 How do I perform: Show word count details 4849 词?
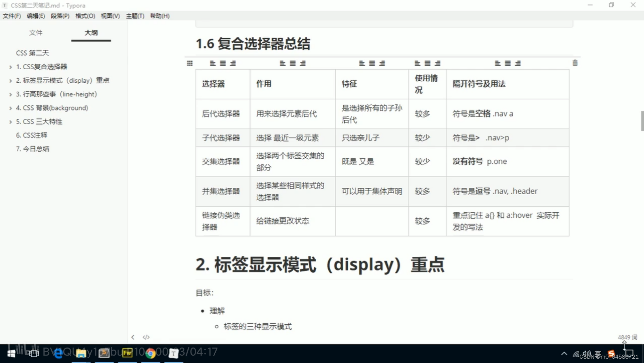(x=627, y=337)
